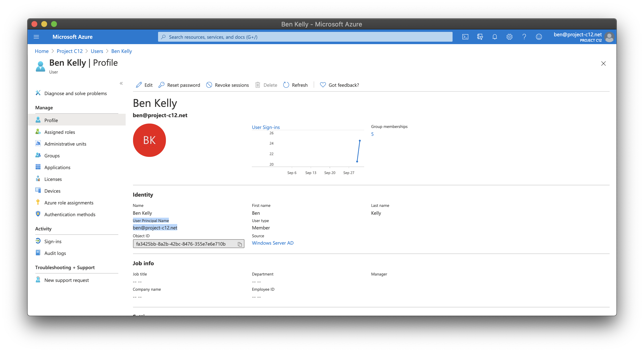644x352 pixels.
Task: Click the feedback smiley icon
Action: [x=539, y=37]
